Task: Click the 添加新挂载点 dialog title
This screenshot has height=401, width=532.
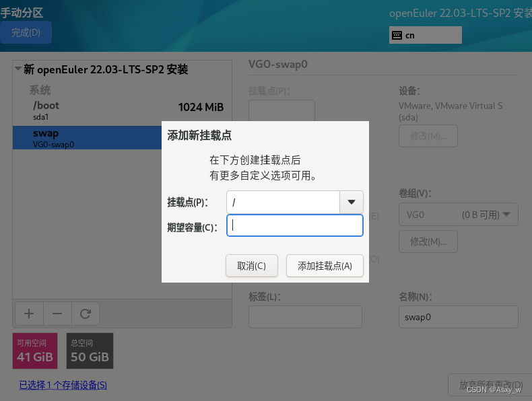Action: coord(199,135)
